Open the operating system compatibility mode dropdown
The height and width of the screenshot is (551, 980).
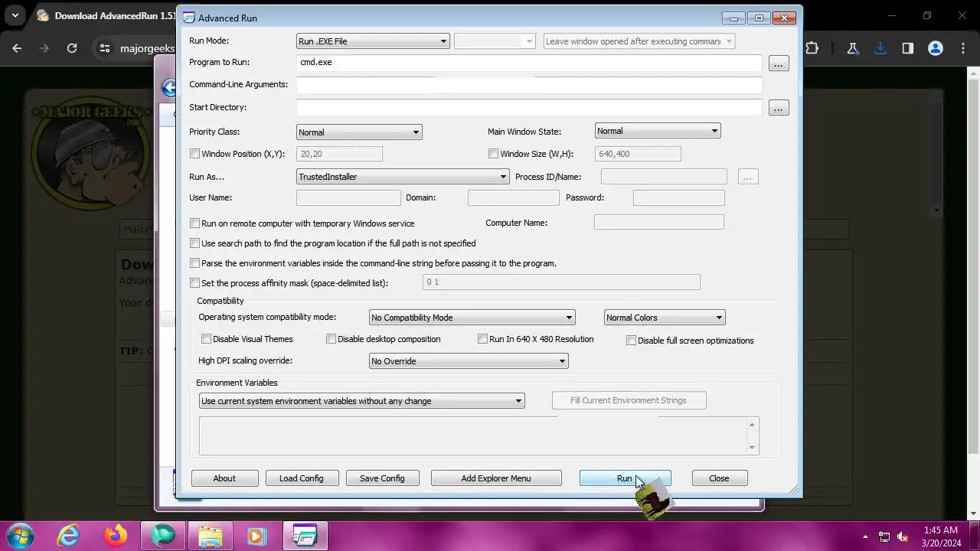[472, 318]
